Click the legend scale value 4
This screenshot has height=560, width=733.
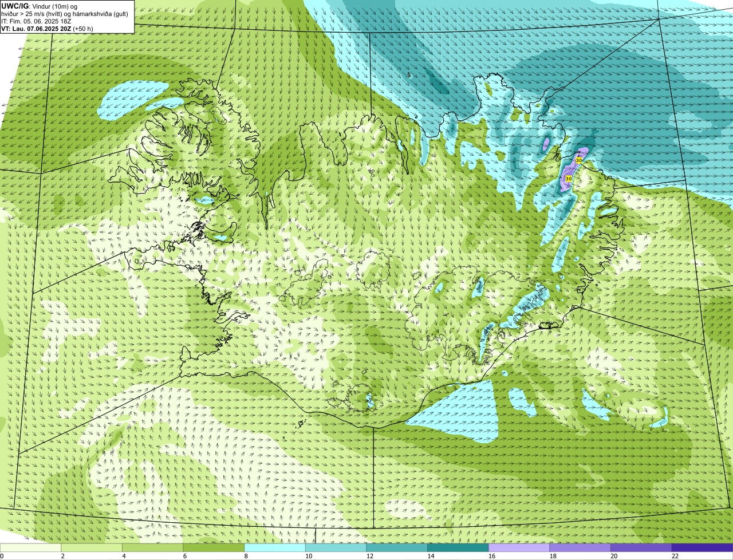pos(124,556)
